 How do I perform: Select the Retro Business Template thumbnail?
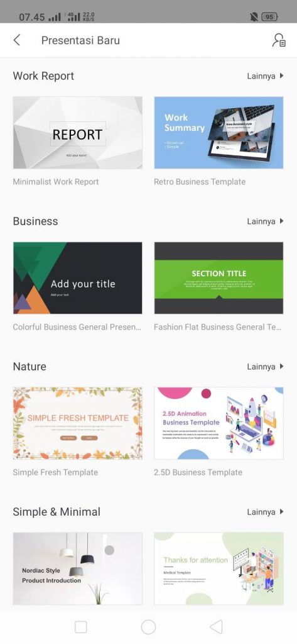[x=219, y=133]
